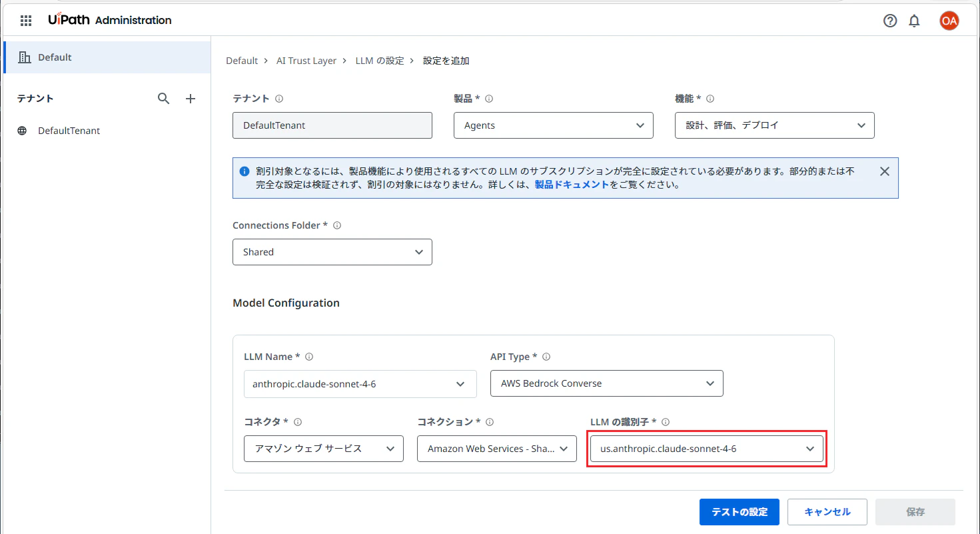The image size is (980, 534).
Task: Open the app launcher grid icon
Action: 26,21
